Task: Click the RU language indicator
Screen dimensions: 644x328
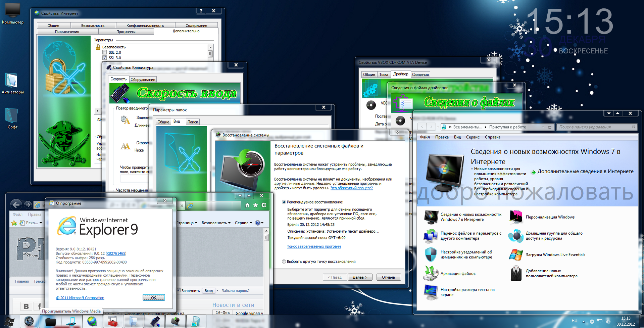Action: tap(575, 321)
